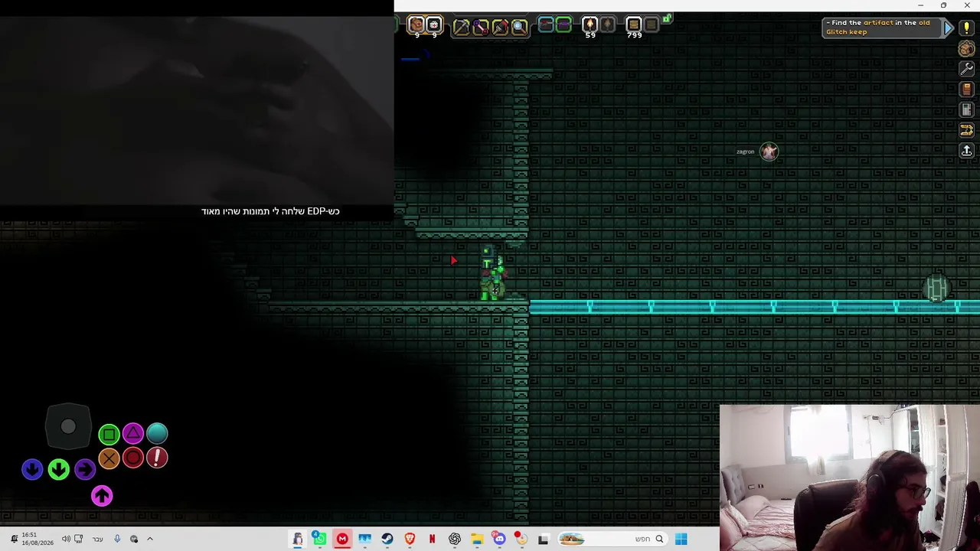
Task: Click the quest text 'Find the artifact'
Action: click(x=862, y=23)
